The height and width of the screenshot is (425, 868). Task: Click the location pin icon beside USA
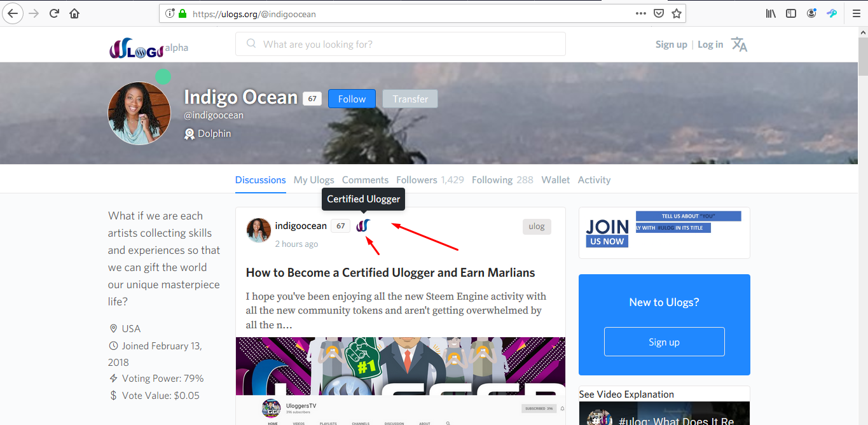[x=114, y=329]
